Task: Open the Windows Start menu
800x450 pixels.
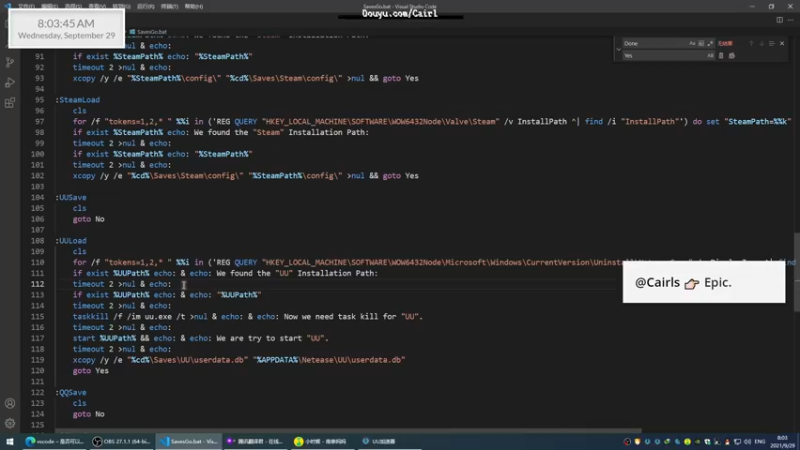Action: pos(10,441)
